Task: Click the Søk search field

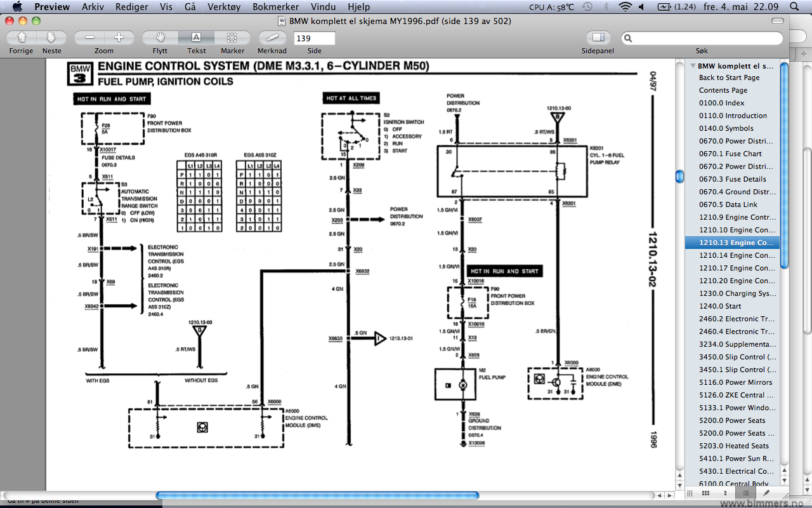Action: pos(702,39)
